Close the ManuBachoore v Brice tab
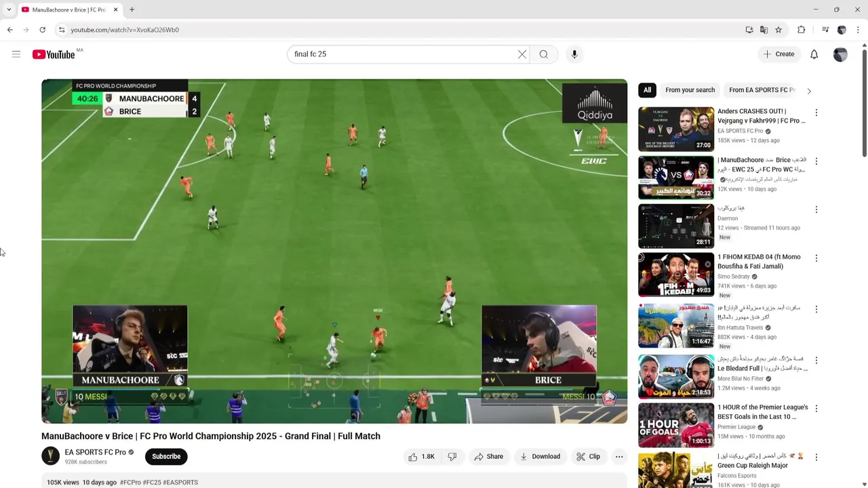The width and height of the screenshot is (868, 488). coord(115,9)
